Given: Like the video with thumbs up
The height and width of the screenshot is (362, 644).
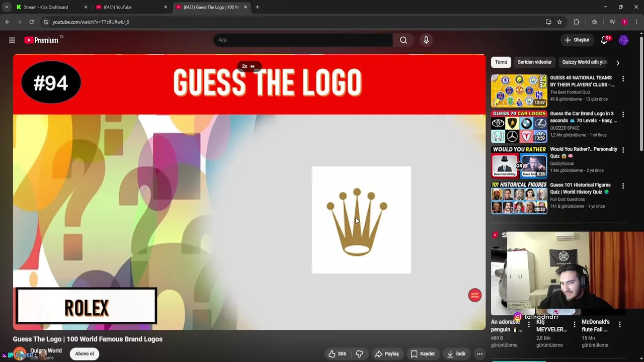Looking at the screenshot, I should tap(338, 353).
